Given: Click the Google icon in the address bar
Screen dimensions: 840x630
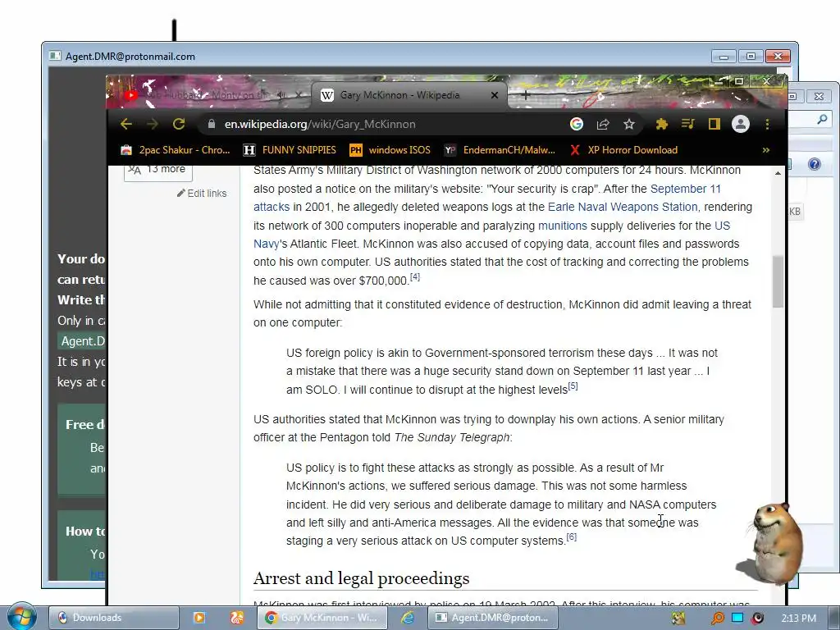Looking at the screenshot, I should [577, 125].
